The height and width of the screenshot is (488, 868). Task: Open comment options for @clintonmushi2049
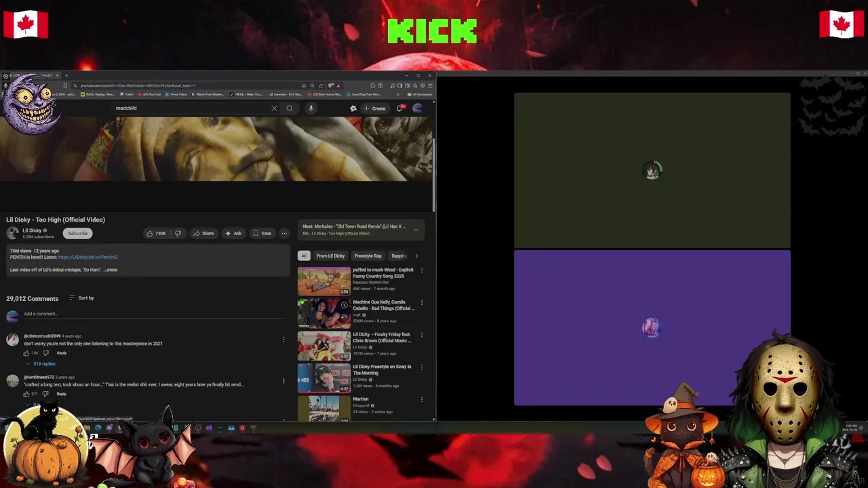pyautogui.click(x=283, y=340)
